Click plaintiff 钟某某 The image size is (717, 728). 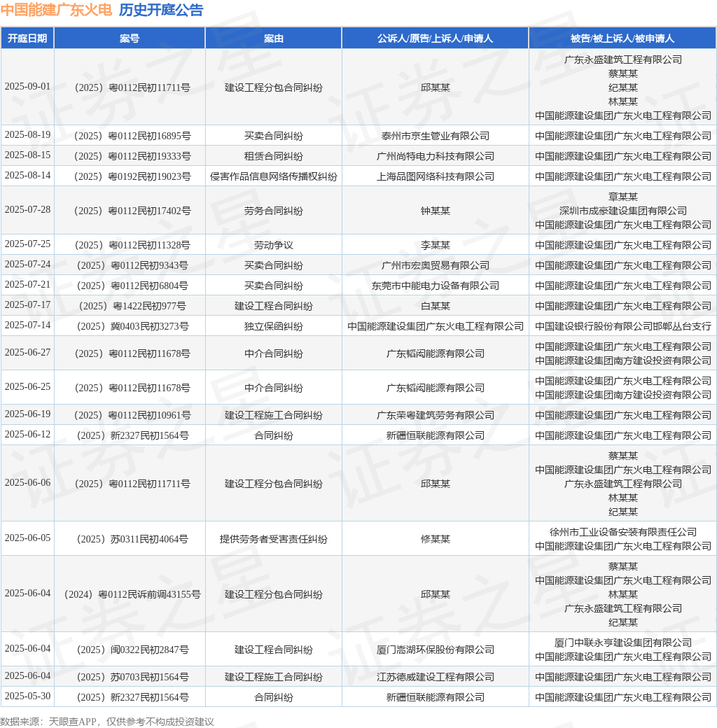click(435, 211)
